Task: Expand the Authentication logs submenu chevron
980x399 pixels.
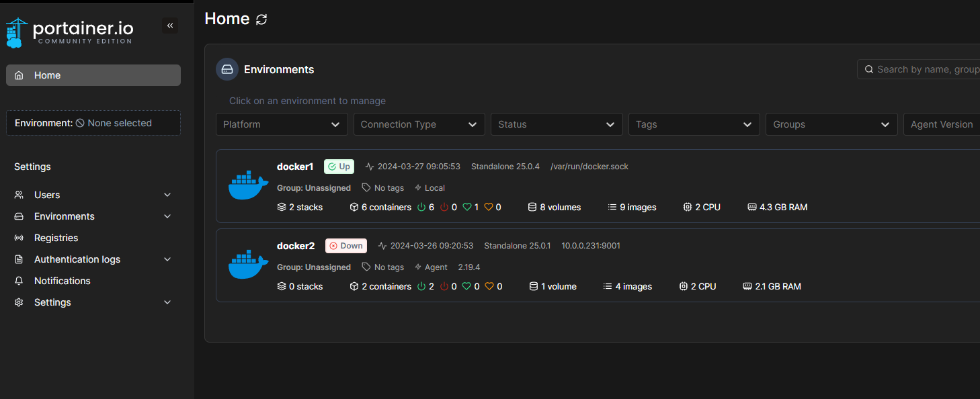Action: (167, 259)
